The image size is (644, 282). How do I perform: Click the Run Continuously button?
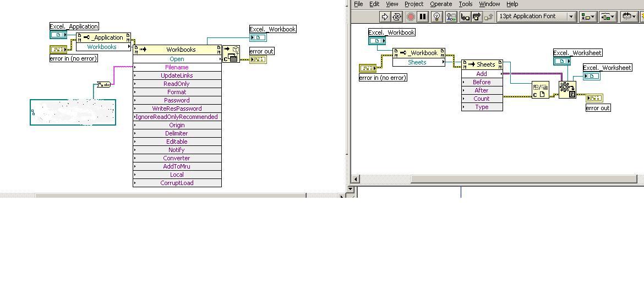point(397,17)
